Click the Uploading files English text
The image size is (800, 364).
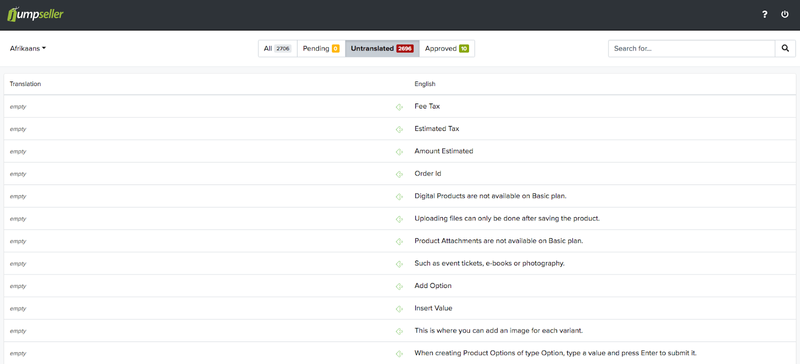click(507, 219)
